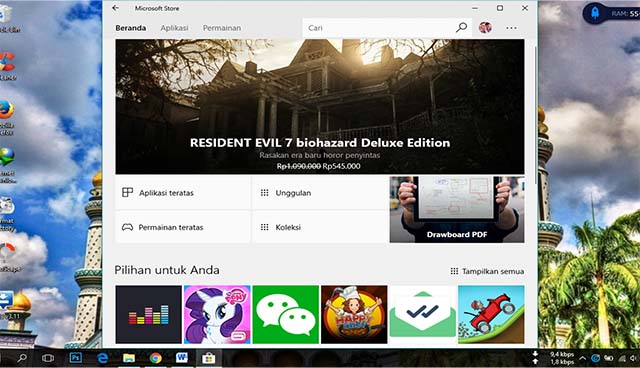Click the volume speaker tray icon
This screenshot has height=368, width=640.
pos(633,358)
